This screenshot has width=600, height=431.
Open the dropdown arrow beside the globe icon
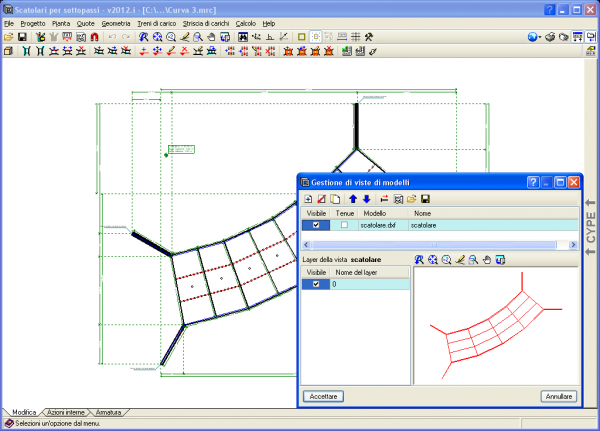pos(540,37)
